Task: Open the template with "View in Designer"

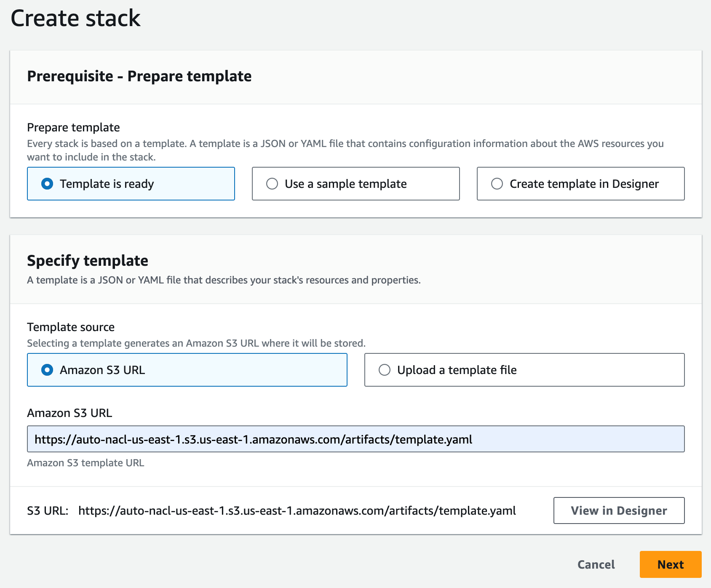Action: pos(618,510)
